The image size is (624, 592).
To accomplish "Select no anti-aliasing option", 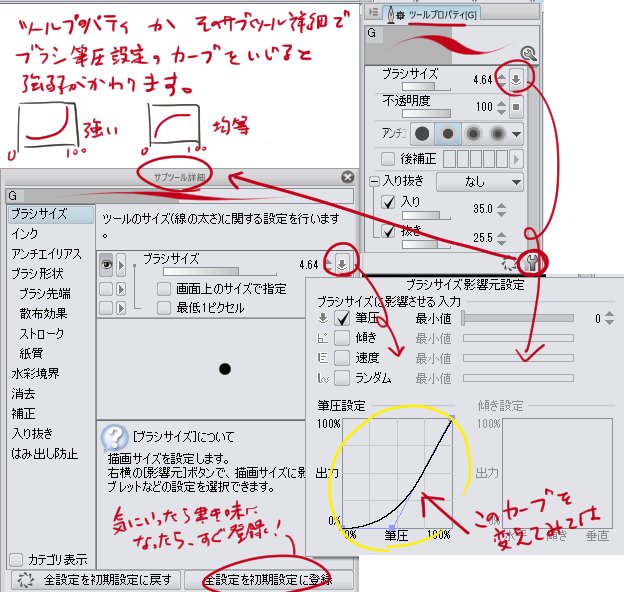I will click(x=422, y=134).
